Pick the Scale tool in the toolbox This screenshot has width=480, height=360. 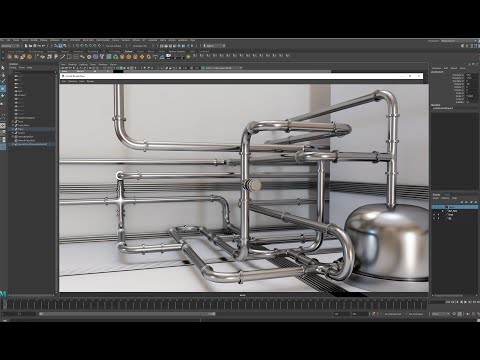[3, 103]
